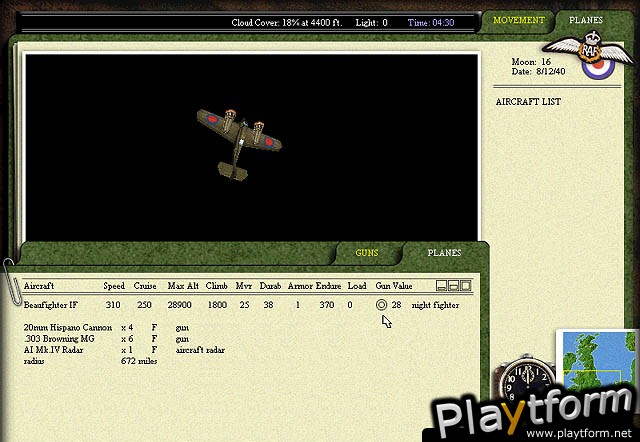
Task: Click the Light: 0 status text
Action: pos(371,22)
